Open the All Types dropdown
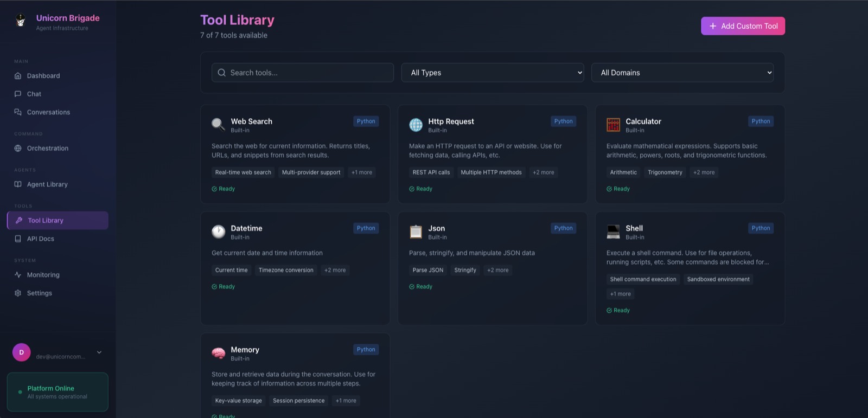Image resolution: width=868 pixels, height=418 pixels. (493, 73)
